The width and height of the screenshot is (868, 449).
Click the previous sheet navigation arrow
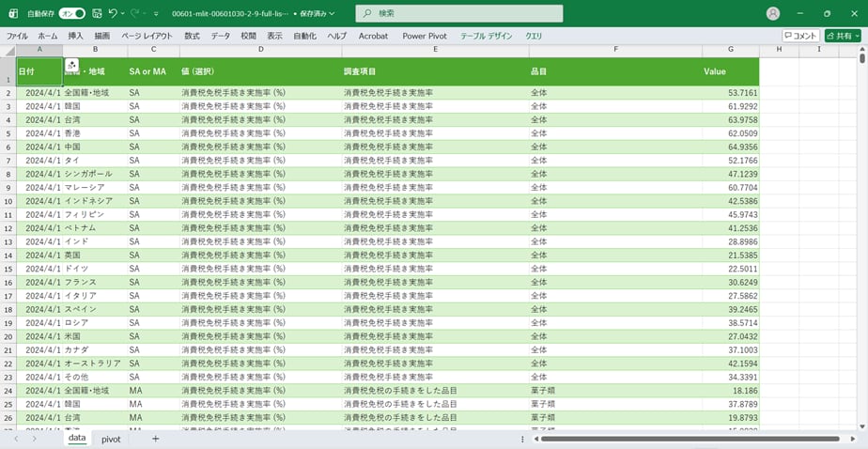click(x=15, y=439)
